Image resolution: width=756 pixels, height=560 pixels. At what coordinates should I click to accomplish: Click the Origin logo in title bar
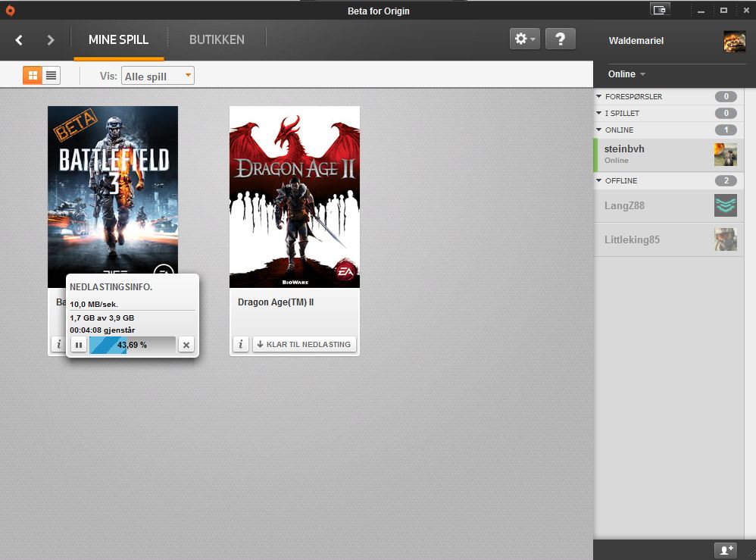coord(10,11)
